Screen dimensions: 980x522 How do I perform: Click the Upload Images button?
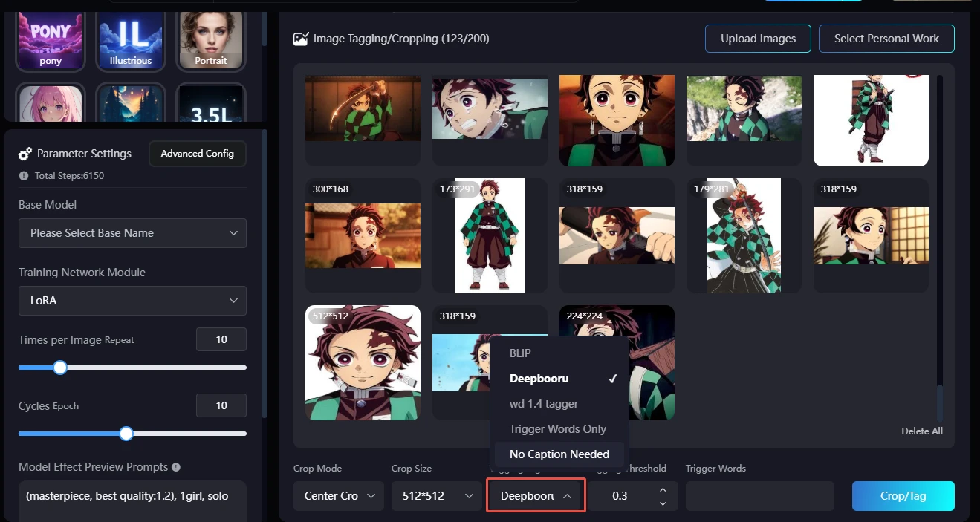click(x=758, y=39)
